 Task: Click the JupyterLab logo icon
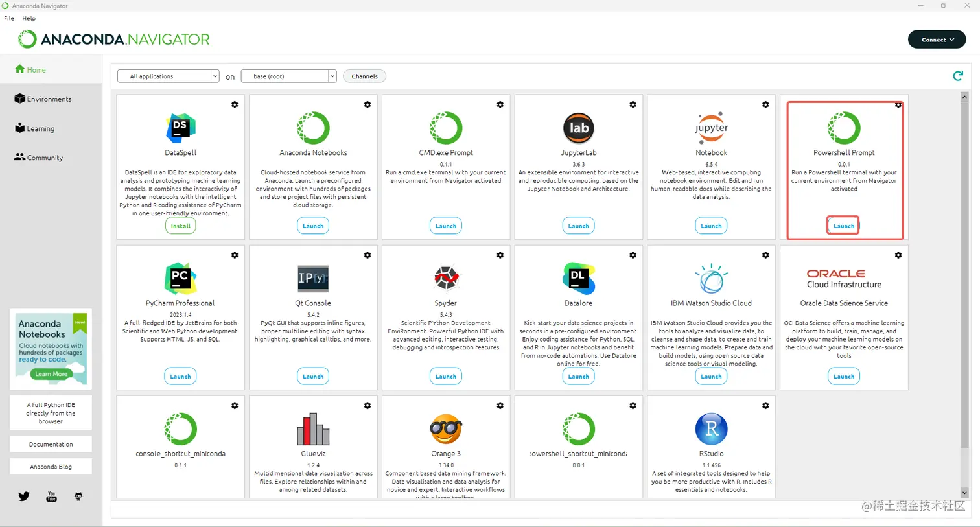point(578,128)
